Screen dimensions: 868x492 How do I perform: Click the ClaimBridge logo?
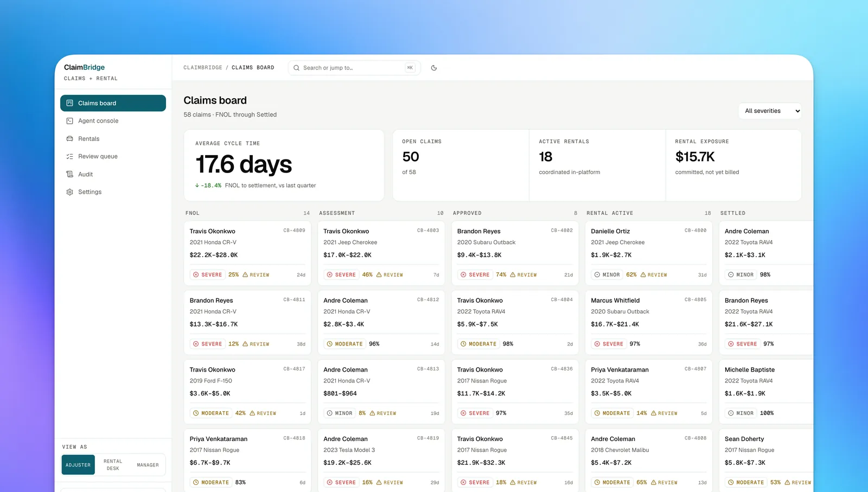pos(85,67)
